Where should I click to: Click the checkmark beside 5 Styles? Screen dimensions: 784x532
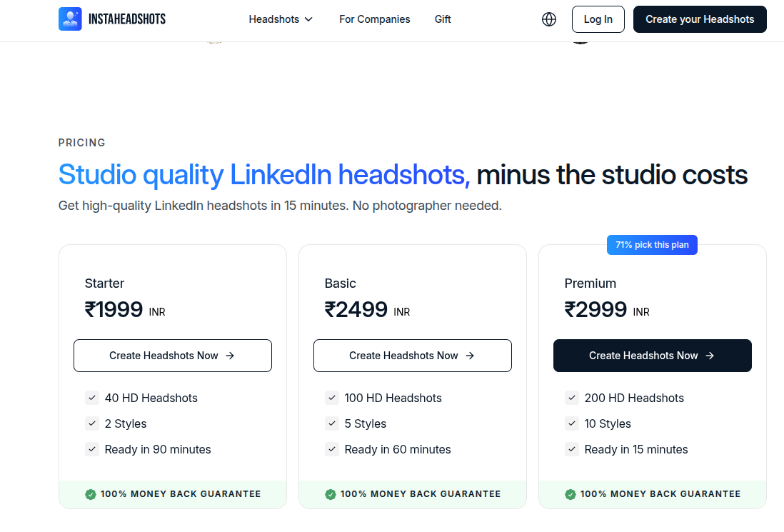point(332,423)
